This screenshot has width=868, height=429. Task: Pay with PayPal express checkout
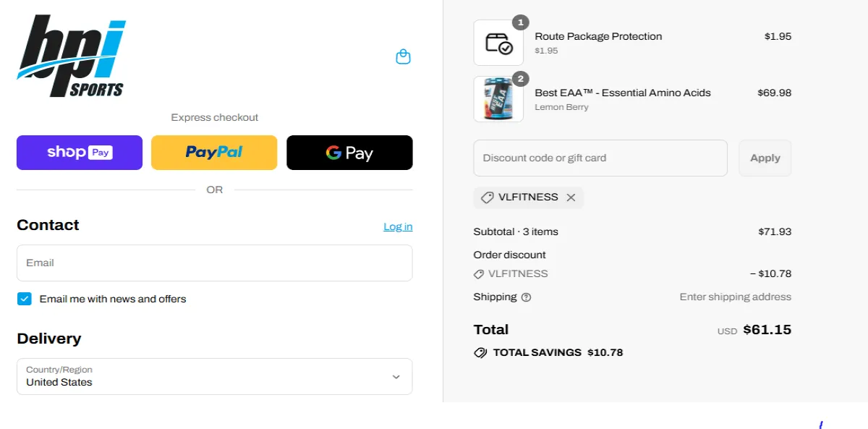click(x=214, y=153)
